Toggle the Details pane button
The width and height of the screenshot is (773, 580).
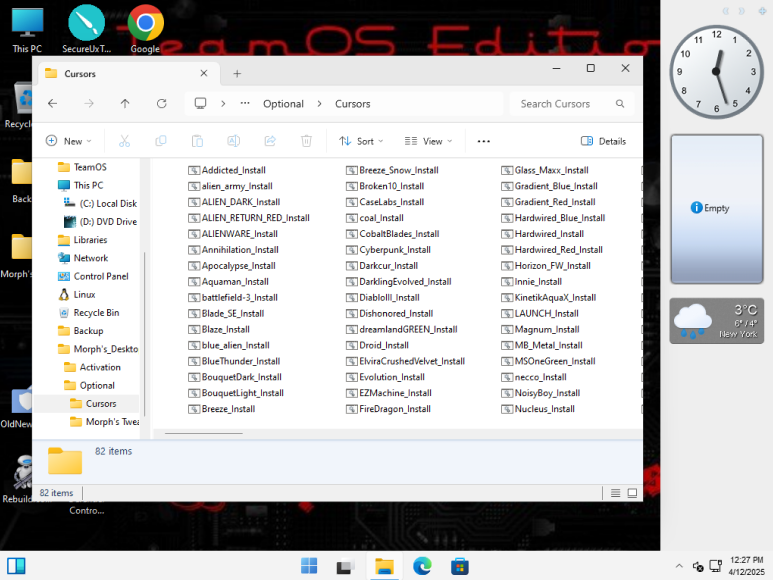click(603, 141)
